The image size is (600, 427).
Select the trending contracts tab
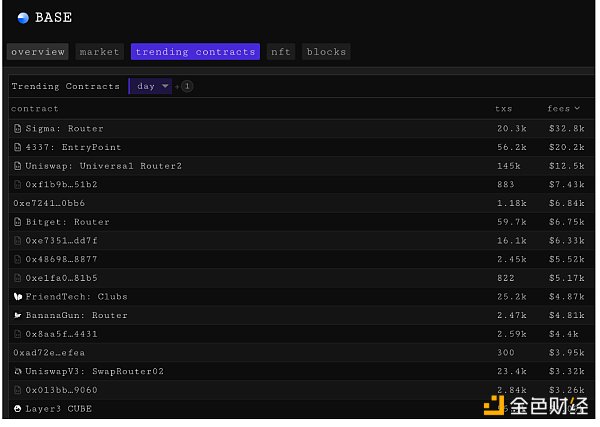click(x=195, y=52)
